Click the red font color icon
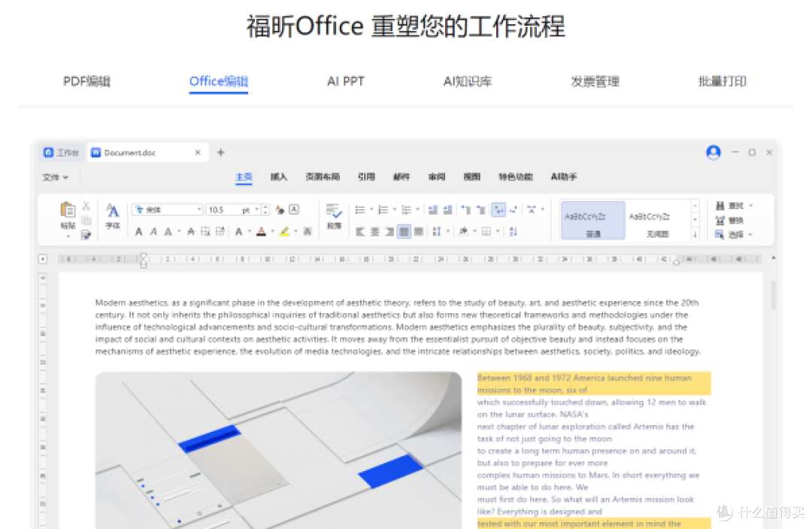 [x=262, y=232]
